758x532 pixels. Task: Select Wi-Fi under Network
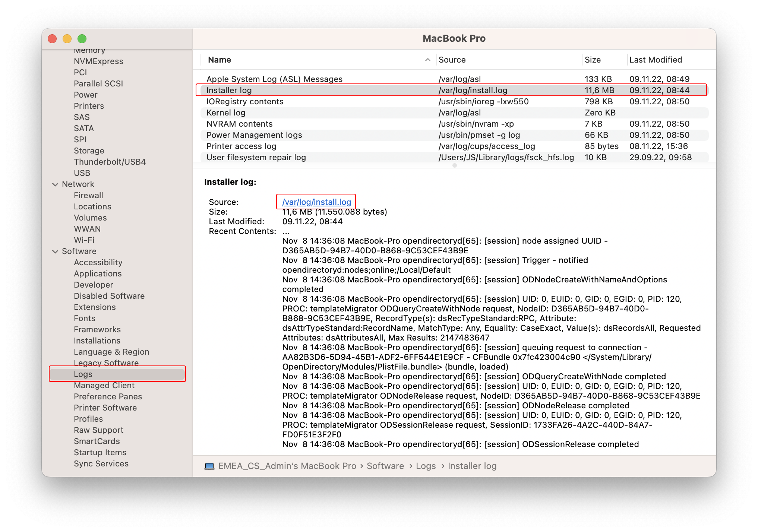pyautogui.click(x=83, y=240)
